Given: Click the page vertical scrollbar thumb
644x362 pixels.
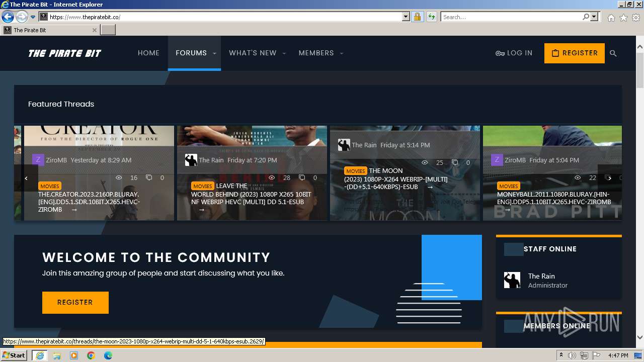Looking at the screenshot, I should pos(640,69).
